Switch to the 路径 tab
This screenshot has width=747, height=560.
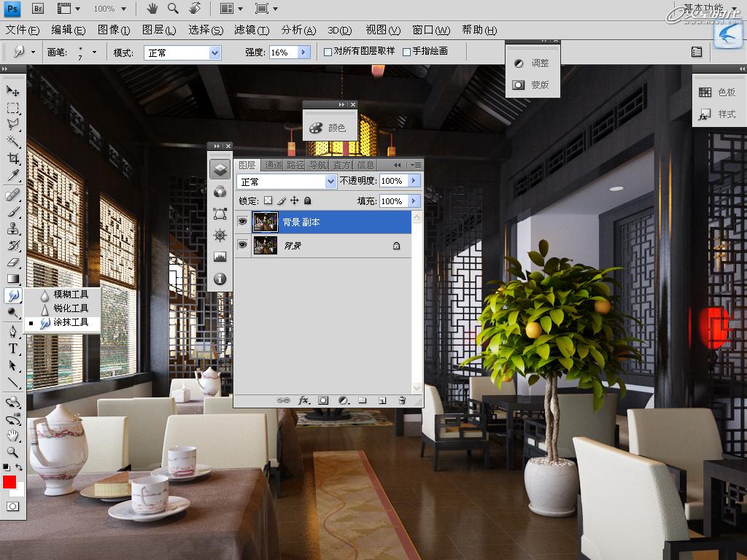[295, 166]
